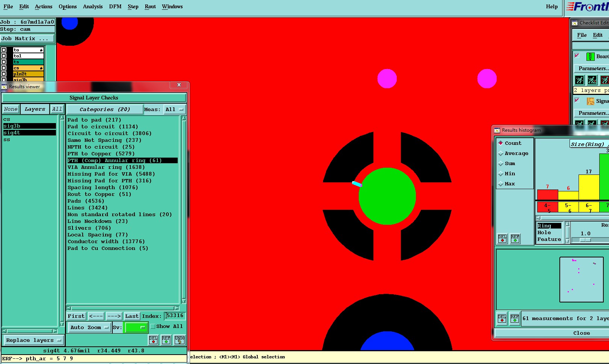Click the Last result button
This screenshot has height=364, width=609.
132,316
